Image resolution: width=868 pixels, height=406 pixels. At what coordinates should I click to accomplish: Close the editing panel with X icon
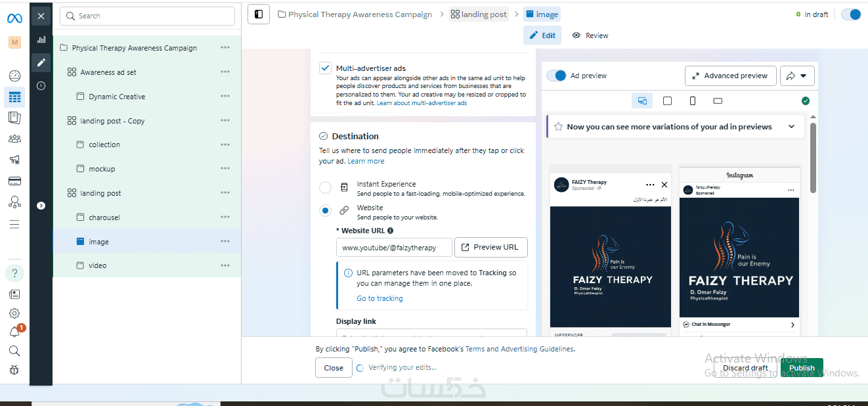(41, 16)
